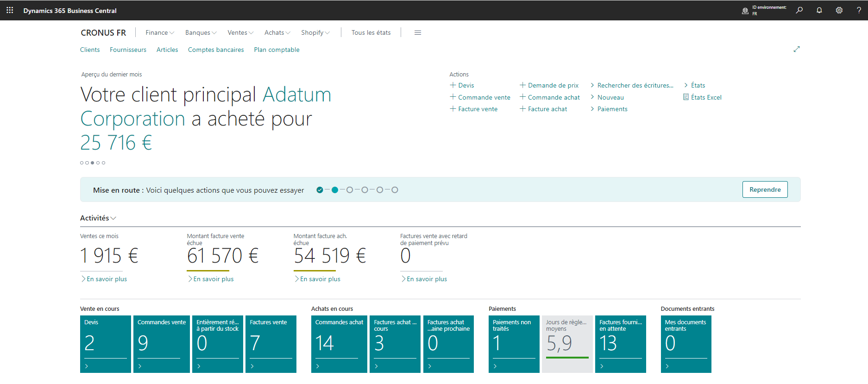Open the notifications bell icon
Screen dimensions: 868x384
819,10
